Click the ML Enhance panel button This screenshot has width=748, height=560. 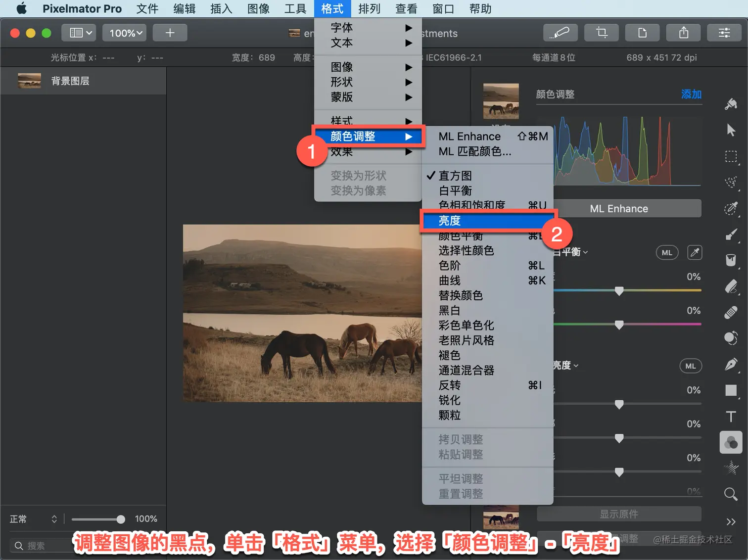pyautogui.click(x=618, y=208)
